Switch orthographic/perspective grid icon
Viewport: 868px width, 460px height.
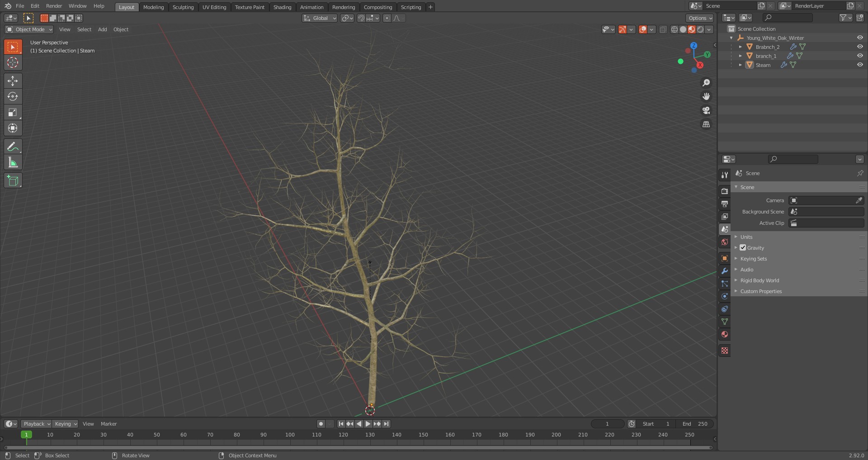point(706,124)
